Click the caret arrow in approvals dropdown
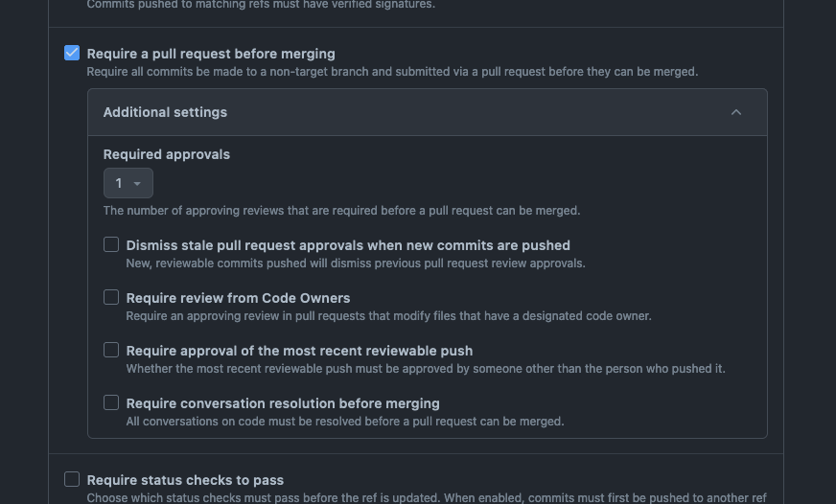This screenshot has width=836, height=504. tap(137, 184)
